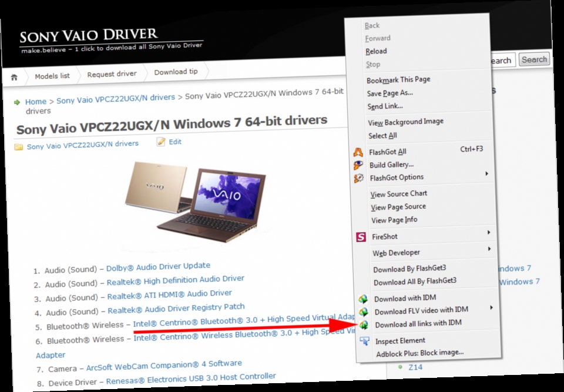Expand the Web Developer submenu arrow
564x392 pixels.
pyautogui.click(x=489, y=249)
